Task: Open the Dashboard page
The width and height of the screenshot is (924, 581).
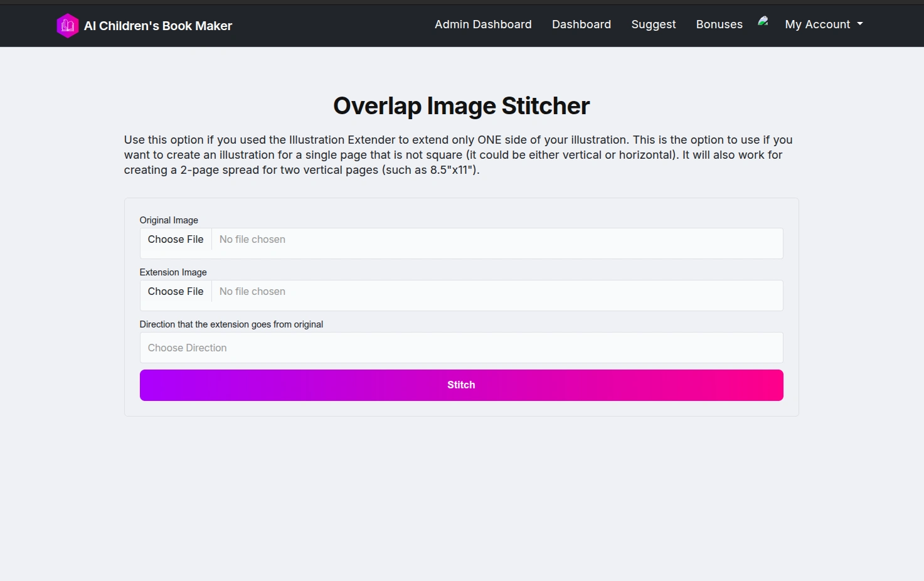Action: 581,24
